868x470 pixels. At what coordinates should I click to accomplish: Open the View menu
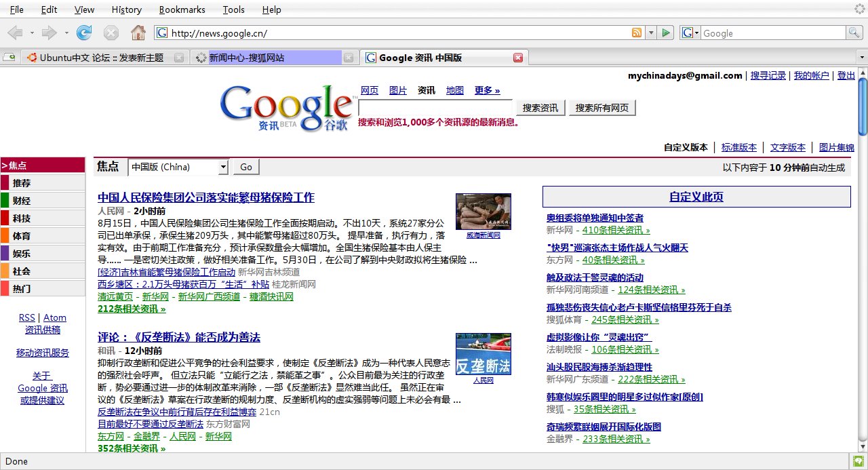tap(84, 9)
